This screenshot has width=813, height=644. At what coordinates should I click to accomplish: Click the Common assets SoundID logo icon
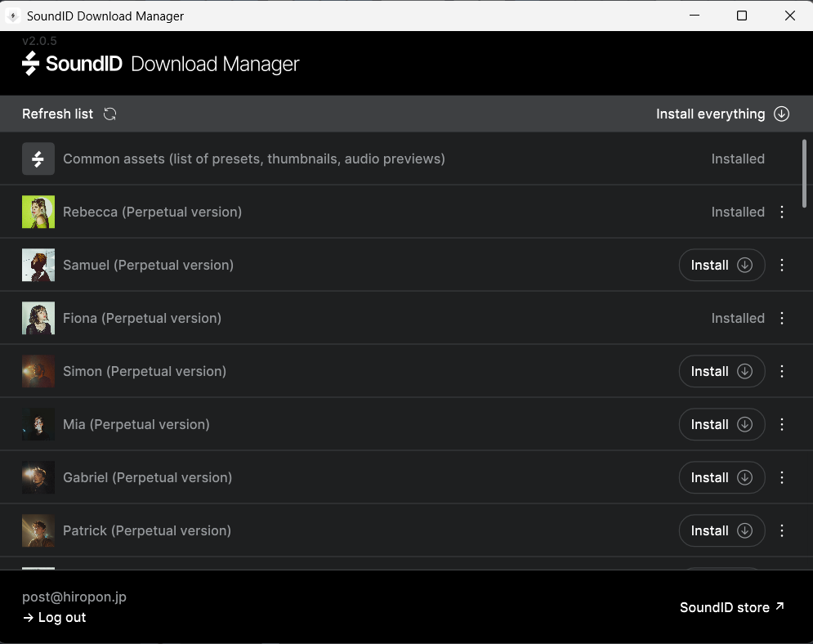pyautogui.click(x=38, y=159)
